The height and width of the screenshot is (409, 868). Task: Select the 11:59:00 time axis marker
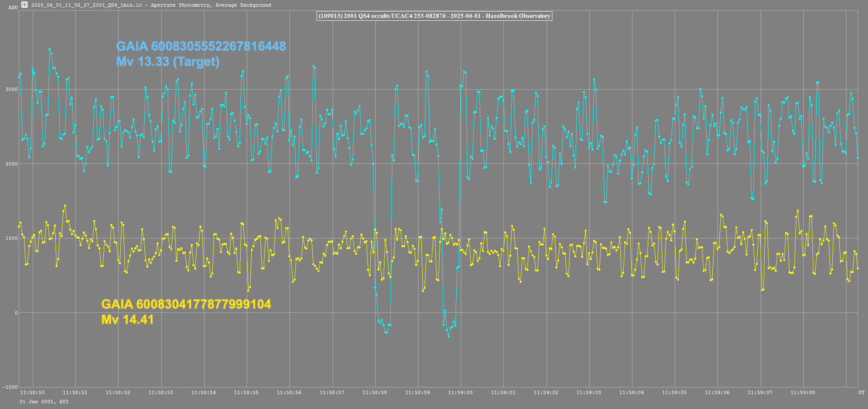[x=460, y=392]
